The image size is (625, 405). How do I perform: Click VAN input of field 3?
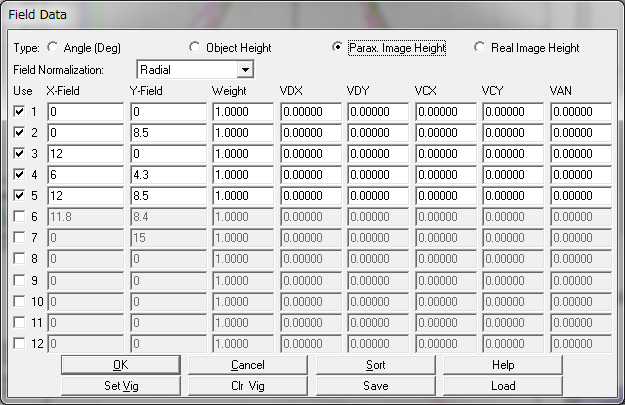581,153
